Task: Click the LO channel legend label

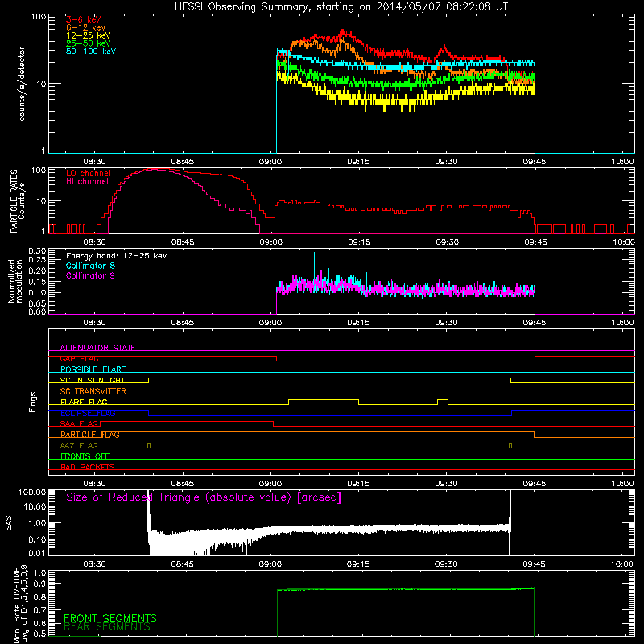Action: (89, 173)
